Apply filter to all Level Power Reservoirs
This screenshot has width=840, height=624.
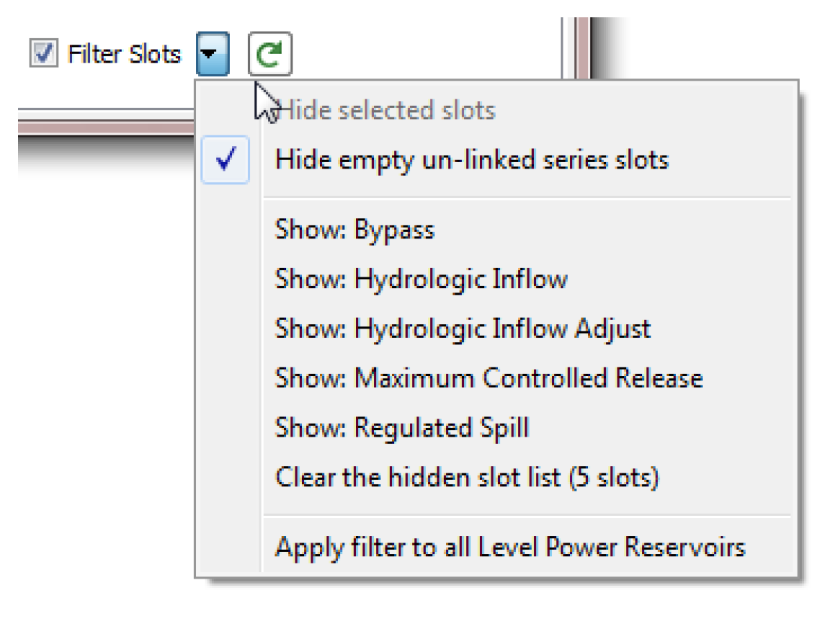pos(509,547)
